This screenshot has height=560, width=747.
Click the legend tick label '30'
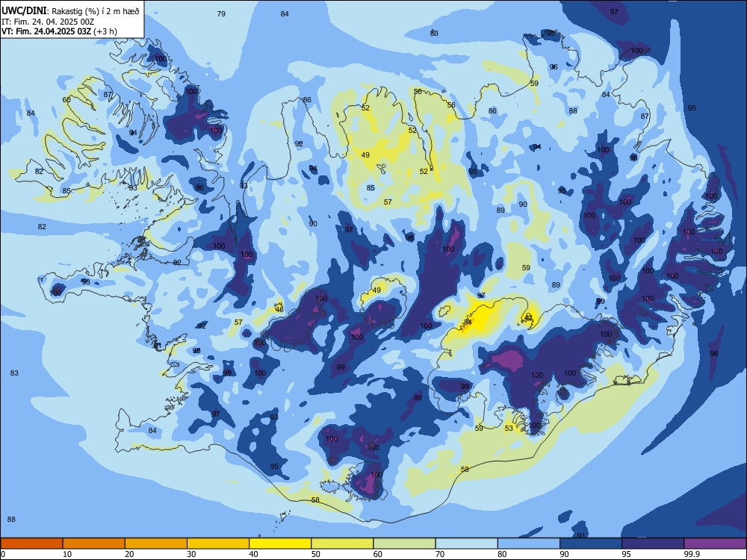pos(191,554)
